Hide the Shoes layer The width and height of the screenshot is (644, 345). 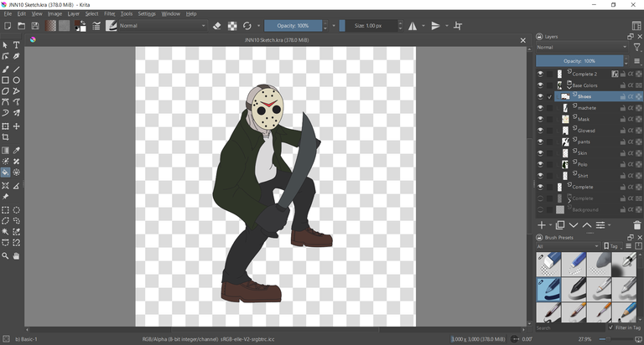(x=540, y=96)
